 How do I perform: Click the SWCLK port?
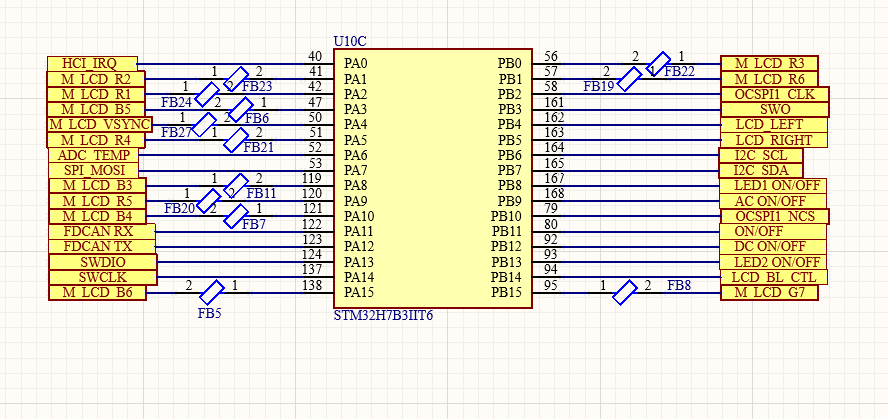(x=103, y=277)
